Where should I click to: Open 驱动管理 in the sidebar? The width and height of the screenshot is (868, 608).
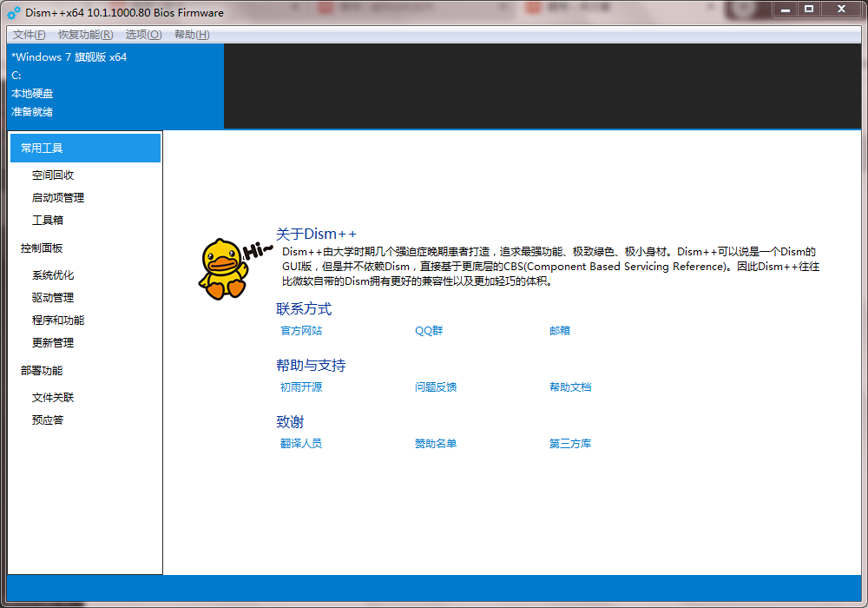(x=53, y=297)
